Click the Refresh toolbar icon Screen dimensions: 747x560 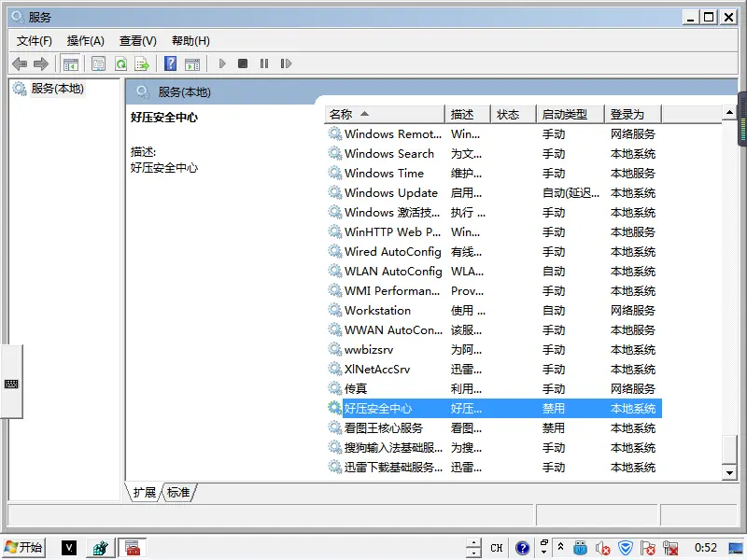[x=121, y=63]
